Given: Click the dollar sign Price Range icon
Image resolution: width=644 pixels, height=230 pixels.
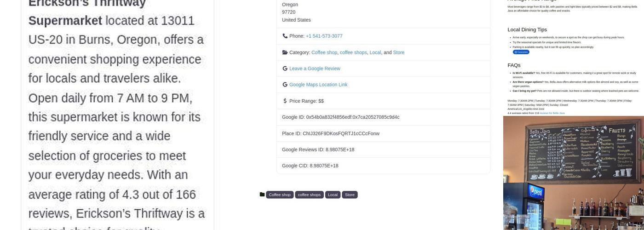Looking at the screenshot, I should (x=285, y=101).
